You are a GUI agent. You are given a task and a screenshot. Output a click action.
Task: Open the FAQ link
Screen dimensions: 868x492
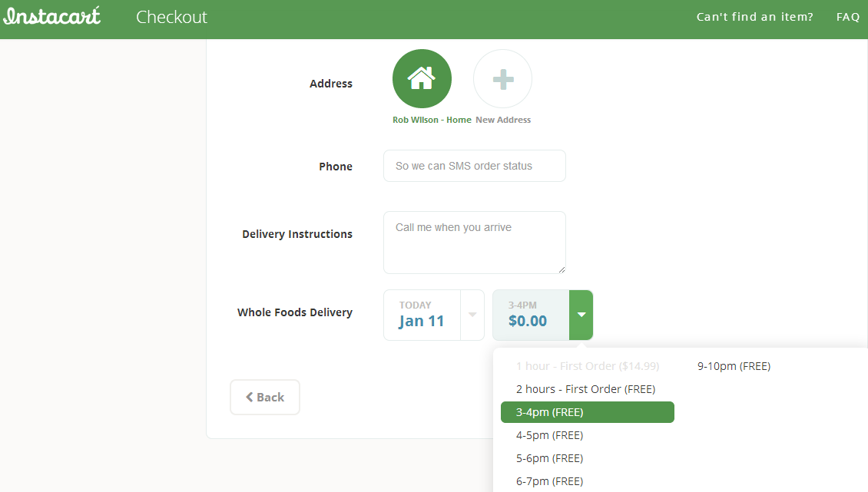pos(848,17)
